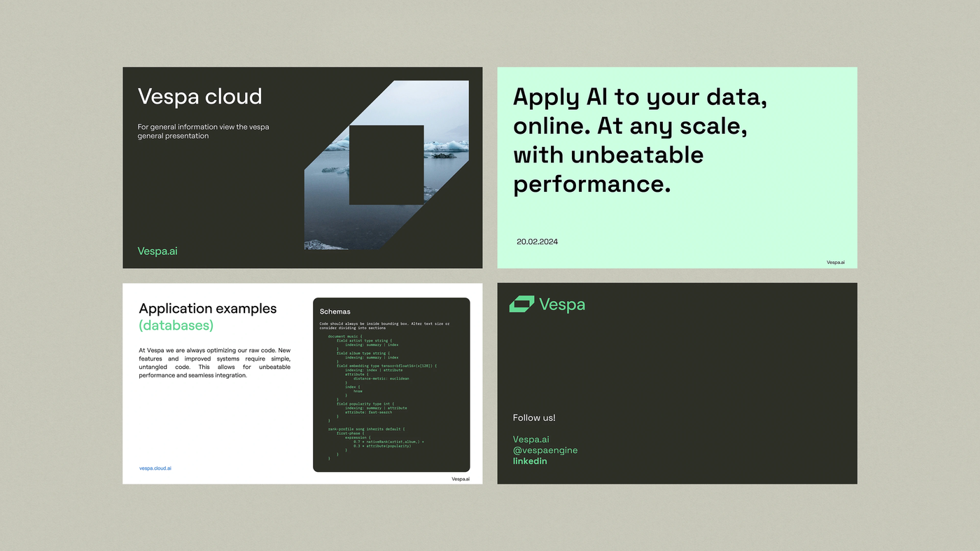The width and height of the screenshot is (980, 551).
Task: Click small 'Vespa.ai' footer on the white slide
Action: click(461, 479)
